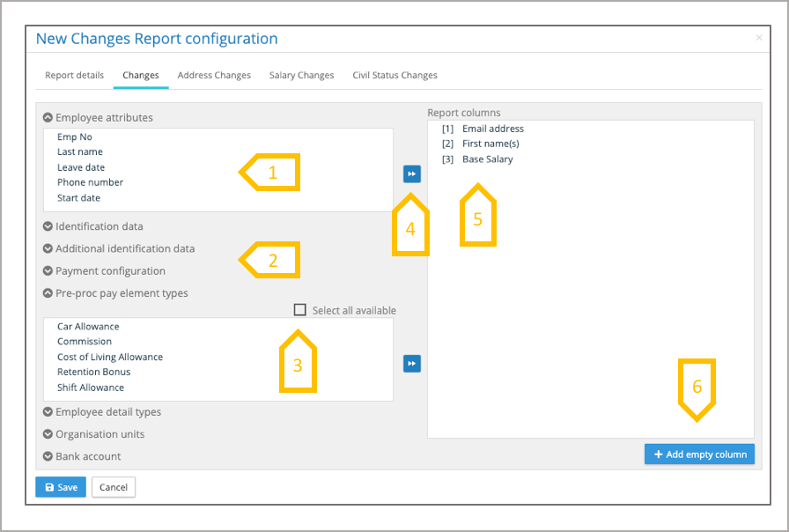Image resolution: width=789 pixels, height=532 pixels.
Task: Tick the Select all available checkbox
Action: pyautogui.click(x=300, y=310)
